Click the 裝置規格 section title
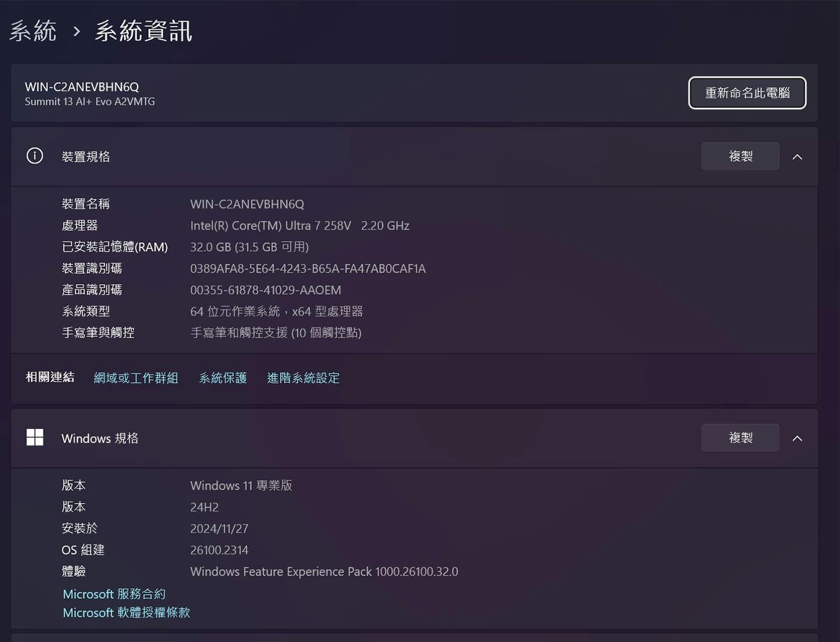This screenshot has height=642, width=840. (x=86, y=157)
